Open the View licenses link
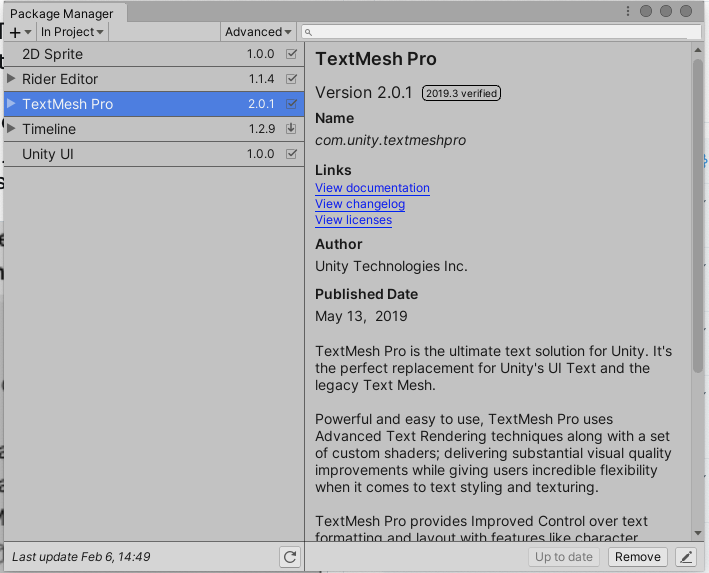 [x=354, y=220]
